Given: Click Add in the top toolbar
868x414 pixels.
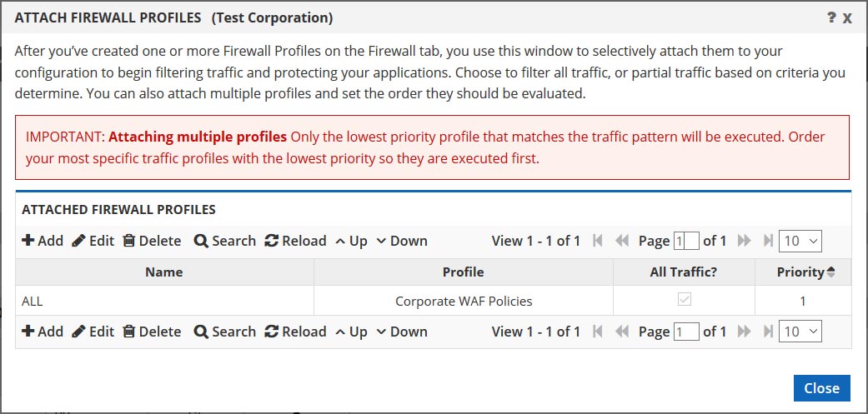Looking at the screenshot, I should (43, 241).
